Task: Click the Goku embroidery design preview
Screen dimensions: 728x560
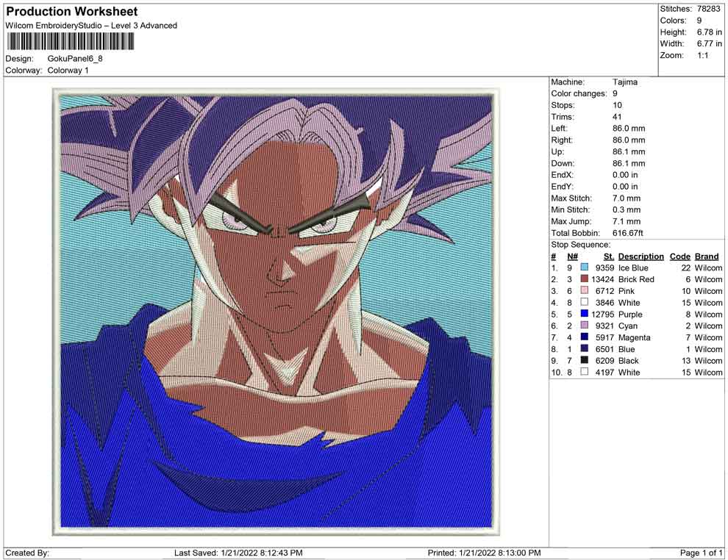Action: pyautogui.click(x=276, y=312)
